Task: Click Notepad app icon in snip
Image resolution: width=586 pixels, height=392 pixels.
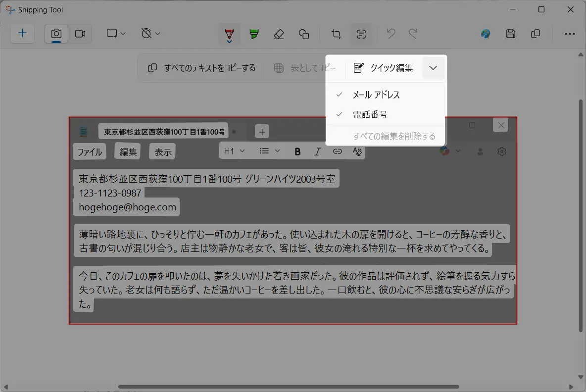Action: click(84, 132)
